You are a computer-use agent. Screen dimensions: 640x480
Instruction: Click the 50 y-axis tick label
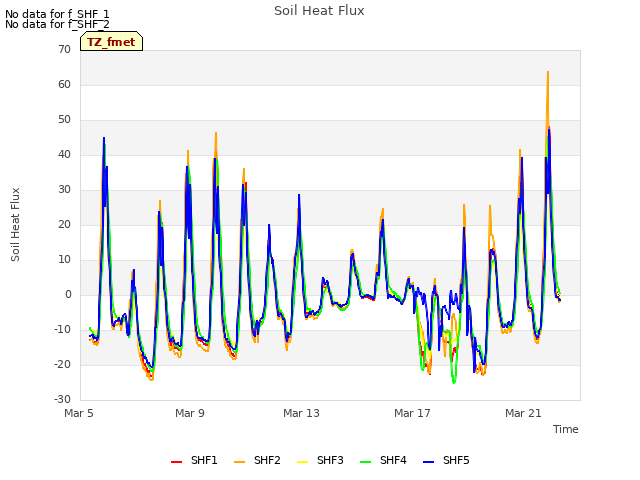(x=64, y=120)
